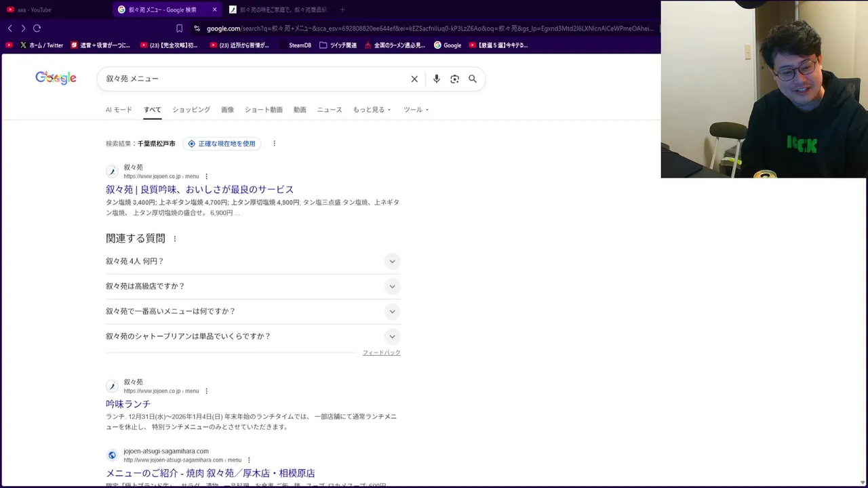Viewport: 868px width, 488px height.
Task: Switch to the 'ショッピング' search tab
Action: [191, 110]
